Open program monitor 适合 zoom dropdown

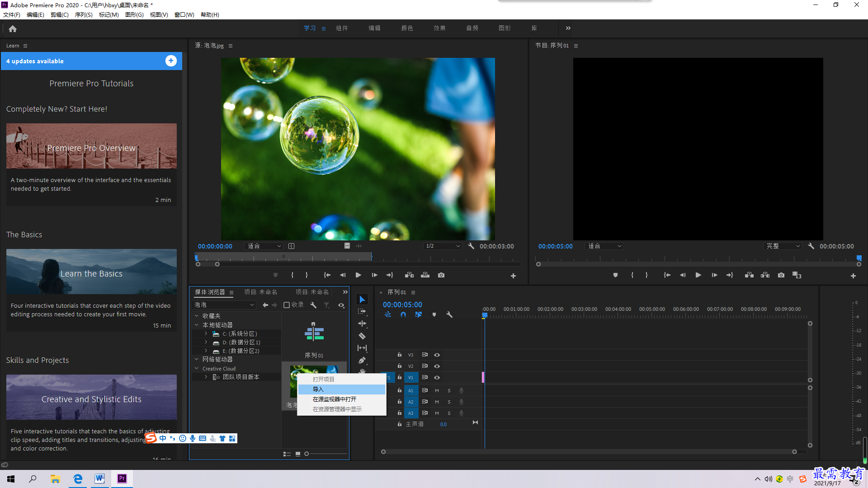point(604,246)
